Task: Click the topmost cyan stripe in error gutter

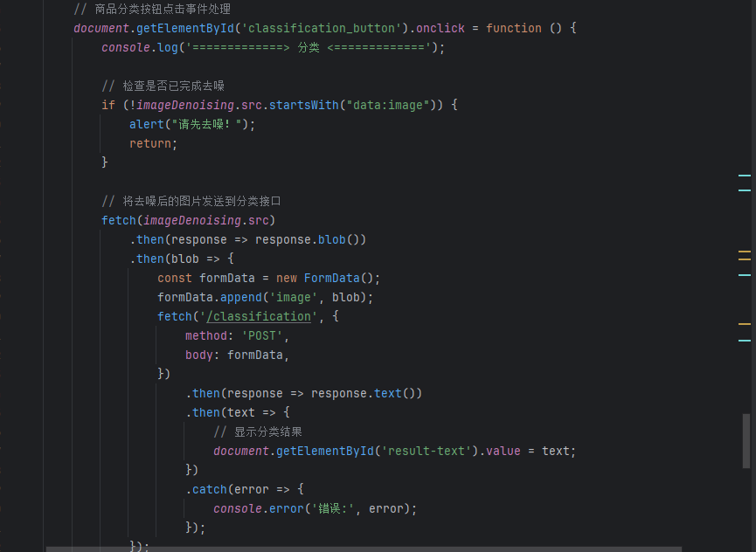Action: point(745,176)
